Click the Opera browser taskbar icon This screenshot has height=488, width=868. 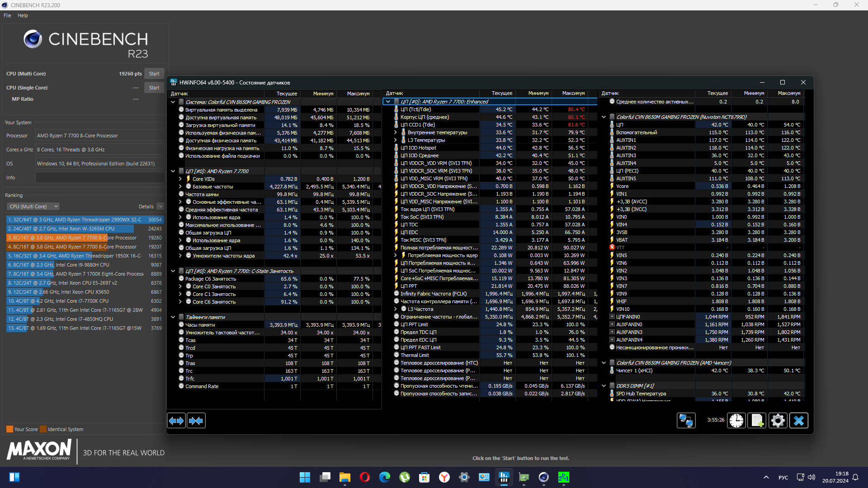coord(365,477)
